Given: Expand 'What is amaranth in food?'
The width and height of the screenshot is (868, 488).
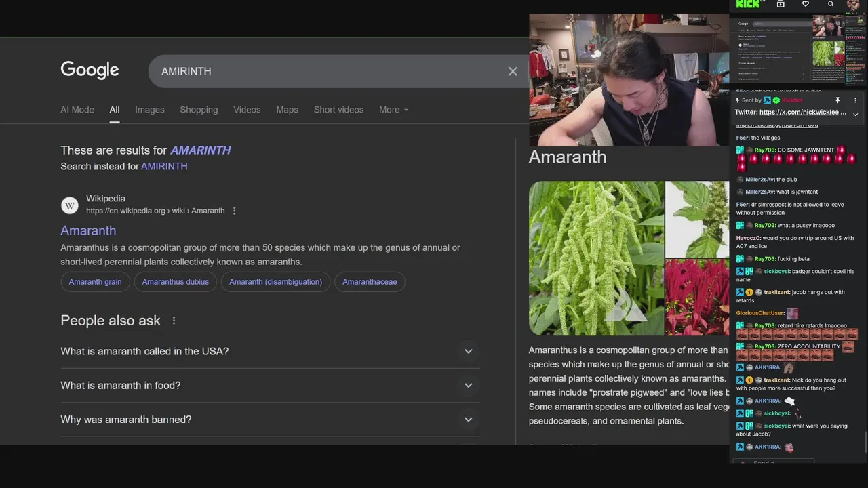Looking at the screenshot, I should coord(270,385).
